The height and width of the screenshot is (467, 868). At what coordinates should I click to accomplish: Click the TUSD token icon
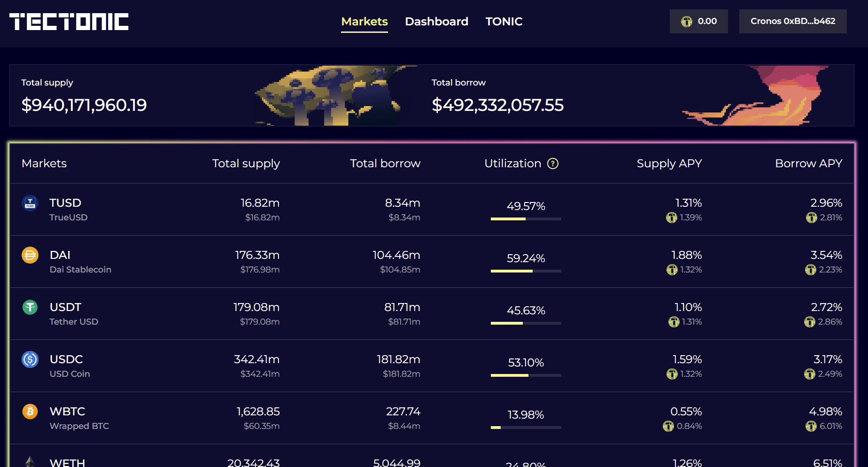pos(30,203)
